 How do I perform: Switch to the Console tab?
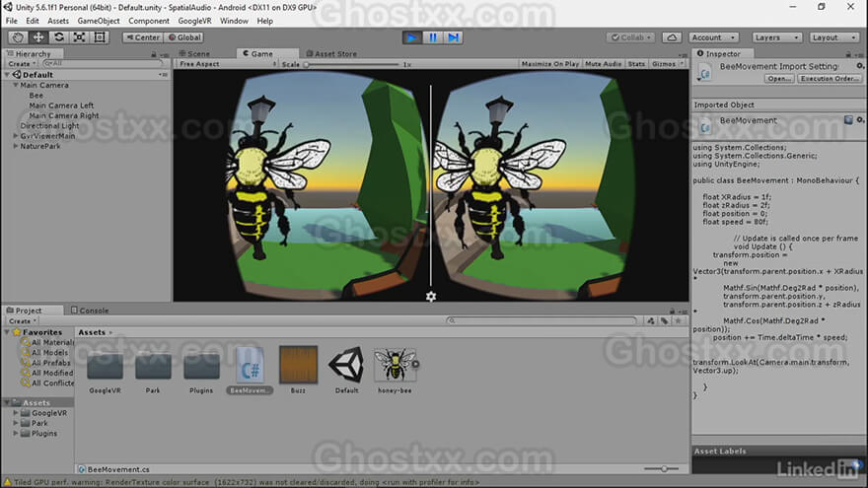point(90,311)
